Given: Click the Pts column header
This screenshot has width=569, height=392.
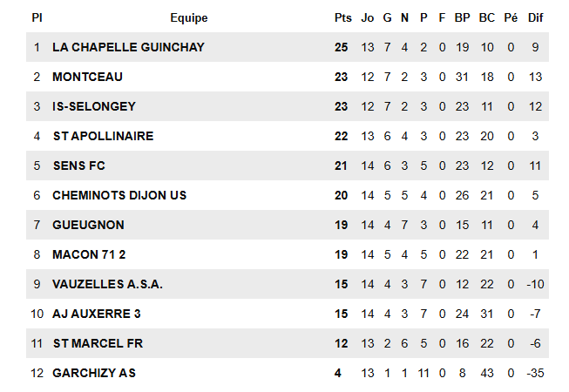Looking at the screenshot, I should pos(342,17).
